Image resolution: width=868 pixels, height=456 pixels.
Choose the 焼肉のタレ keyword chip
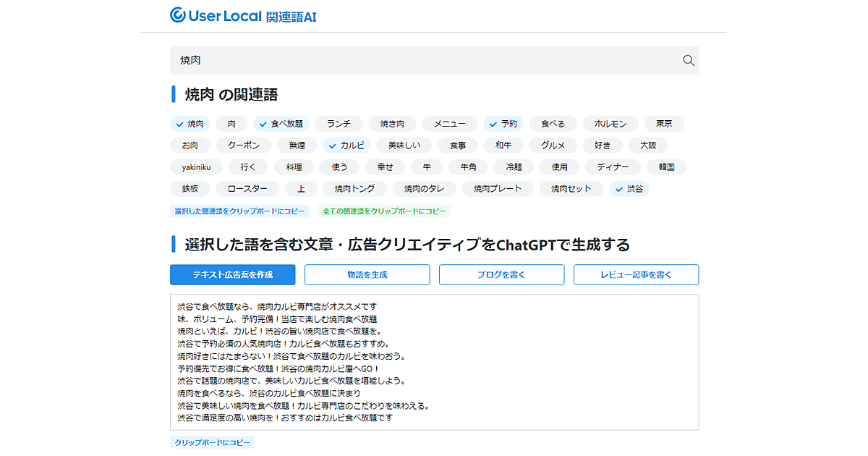tap(424, 189)
